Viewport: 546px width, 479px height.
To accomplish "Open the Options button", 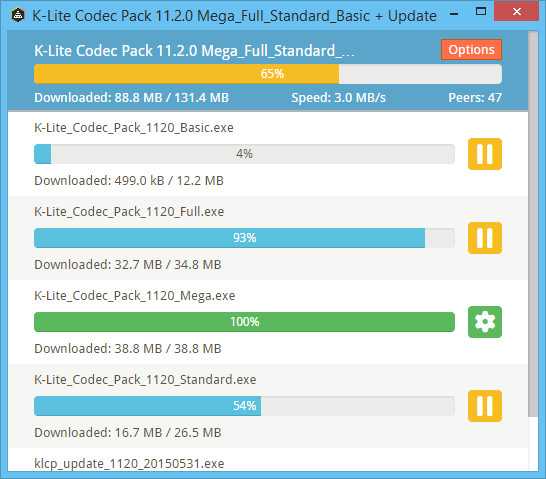I will [x=471, y=50].
